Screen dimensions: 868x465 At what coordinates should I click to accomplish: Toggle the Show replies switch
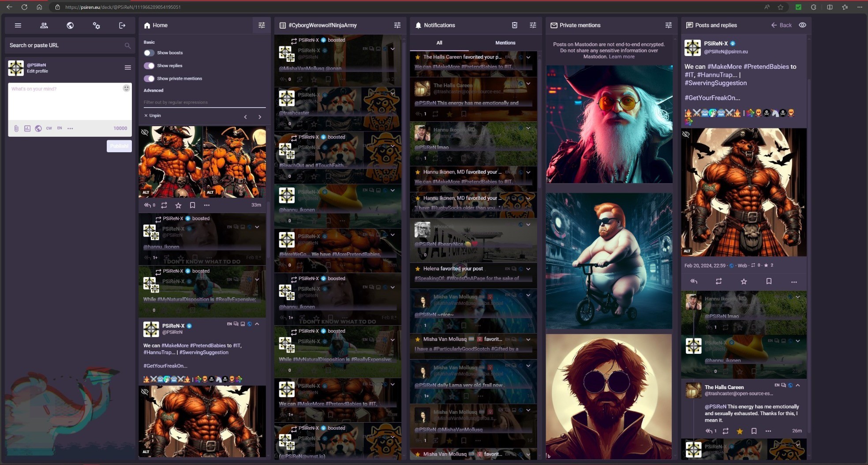click(x=149, y=66)
